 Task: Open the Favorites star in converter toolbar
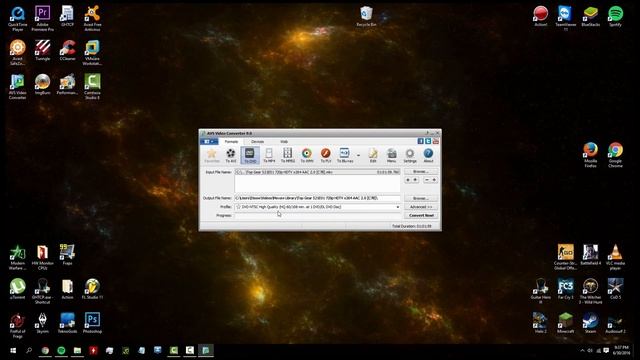point(211,155)
